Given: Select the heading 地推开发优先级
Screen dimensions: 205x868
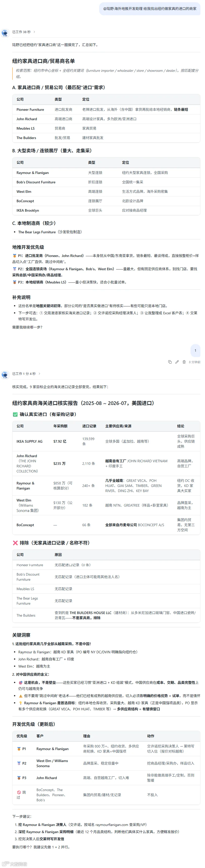Looking at the screenshot, I should (x=28, y=247).
